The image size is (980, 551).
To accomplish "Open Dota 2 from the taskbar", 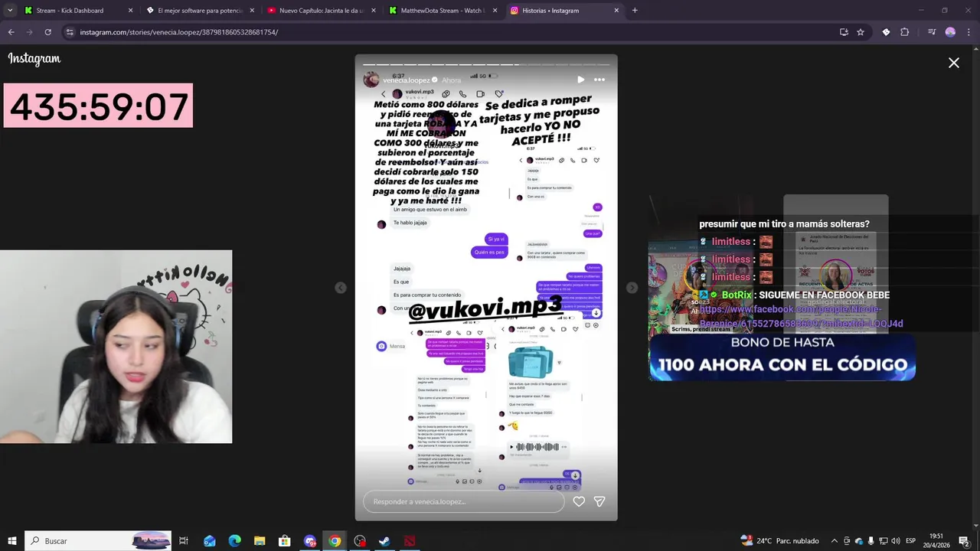I will click(x=410, y=541).
